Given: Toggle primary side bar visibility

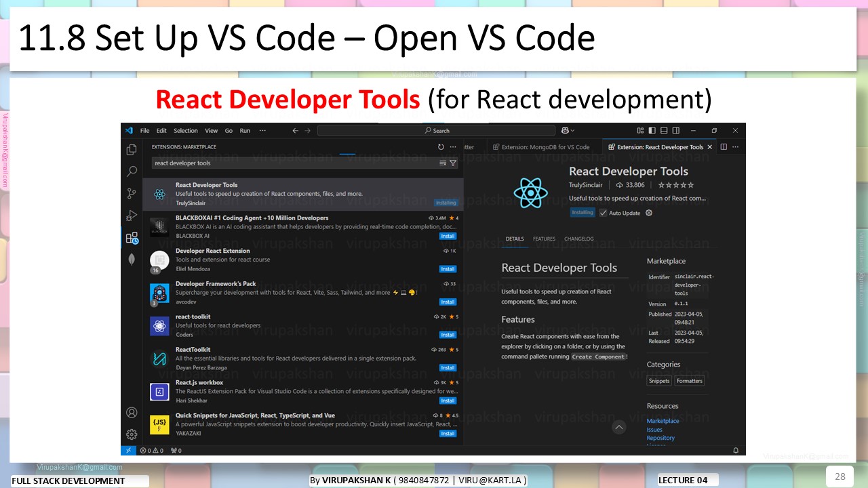Looking at the screenshot, I should point(652,130).
